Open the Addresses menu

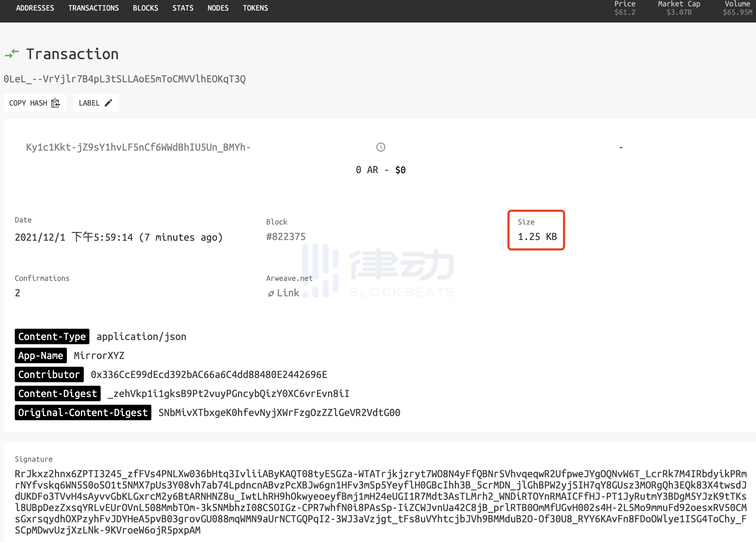(35, 8)
